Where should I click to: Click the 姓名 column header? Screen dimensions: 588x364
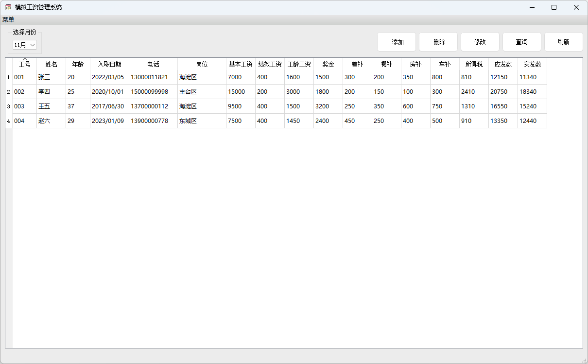(x=52, y=64)
